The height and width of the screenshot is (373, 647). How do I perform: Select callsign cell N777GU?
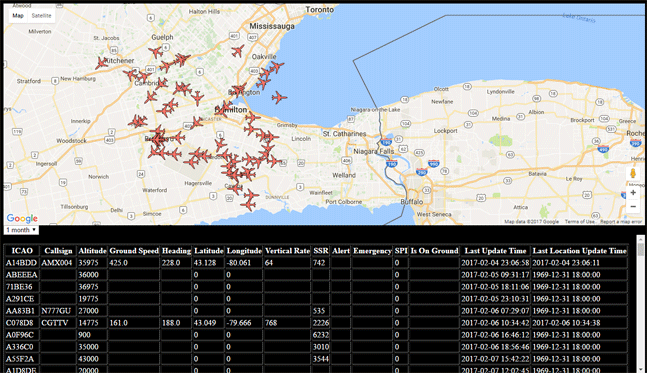58,311
